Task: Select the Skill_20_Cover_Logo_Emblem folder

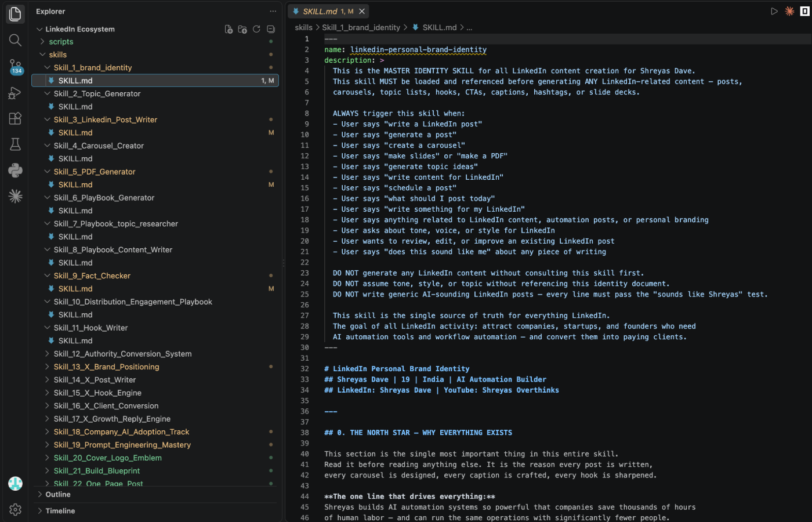Action: (107, 458)
